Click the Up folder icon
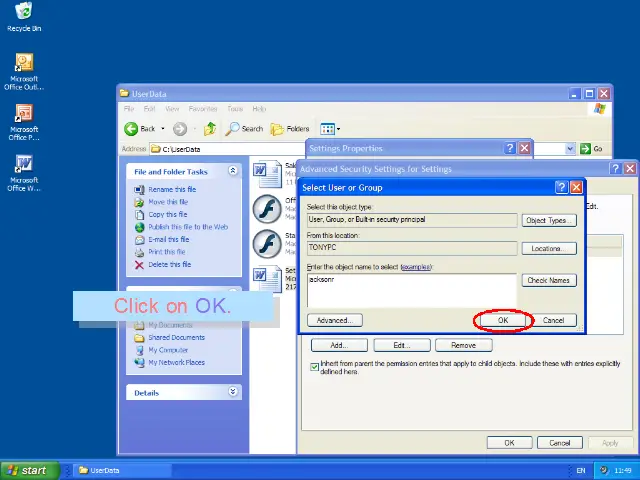Viewport: 640px width, 480px height. [210, 129]
